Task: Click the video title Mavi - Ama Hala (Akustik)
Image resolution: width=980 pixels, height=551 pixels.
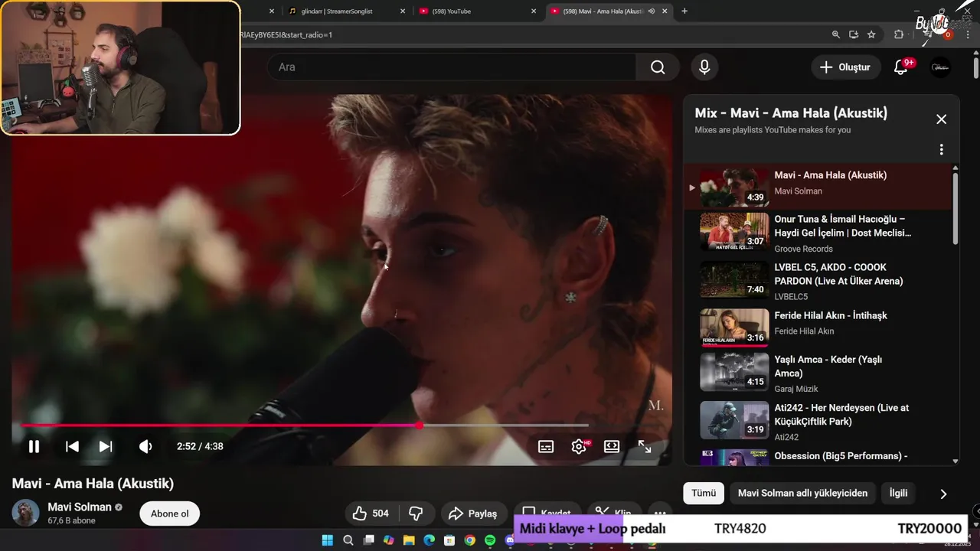Action: [93, 484]
